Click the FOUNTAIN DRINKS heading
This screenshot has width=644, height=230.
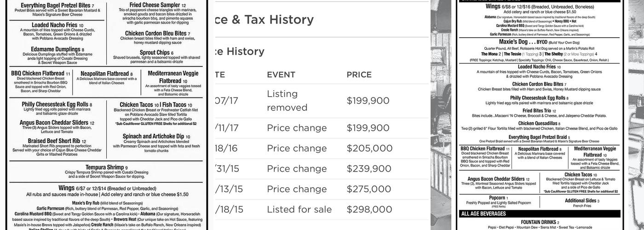539,222
